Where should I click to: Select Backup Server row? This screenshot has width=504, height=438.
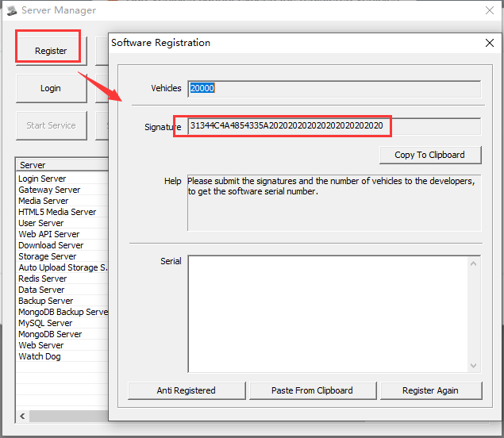tap(63, 301)
